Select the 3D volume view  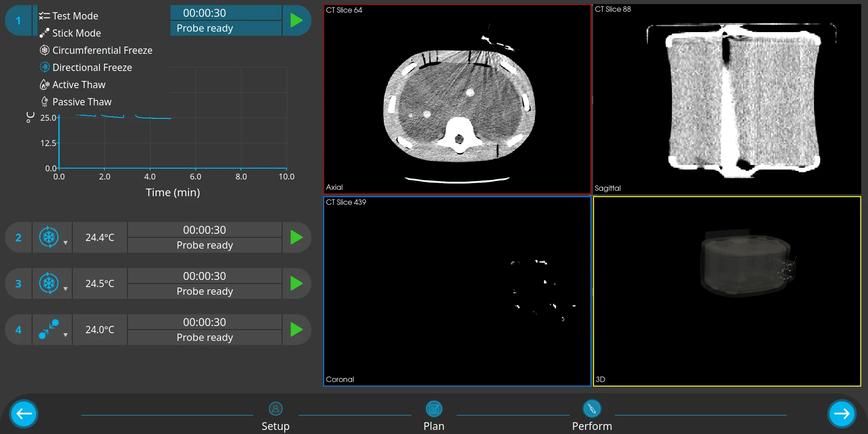click(x=727, y=291)
